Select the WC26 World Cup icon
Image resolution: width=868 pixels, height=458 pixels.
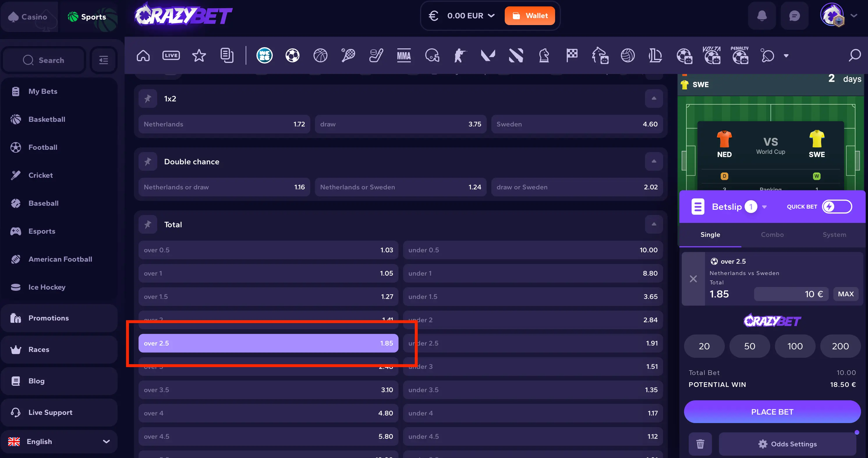(x=265, y=55)
